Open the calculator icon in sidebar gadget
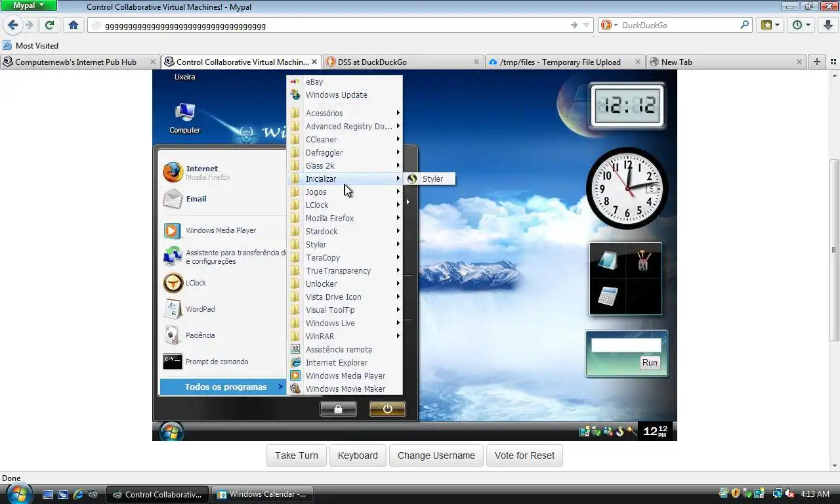840x504 pixels. (x=608, y=296)
